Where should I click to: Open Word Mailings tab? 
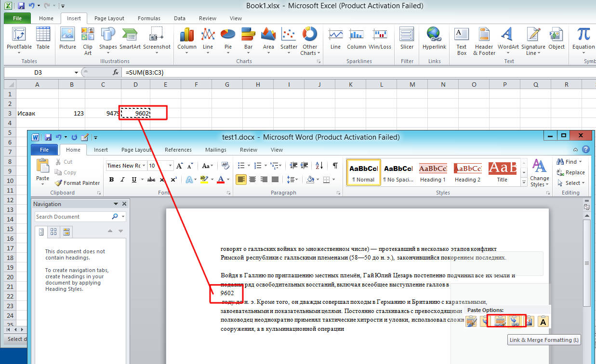(x=216, y=150)
